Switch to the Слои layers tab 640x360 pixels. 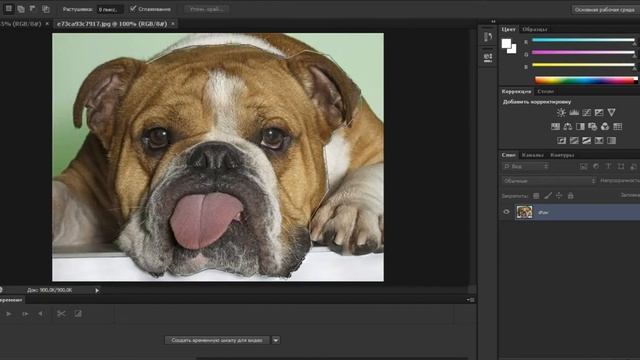pos(509,155)
